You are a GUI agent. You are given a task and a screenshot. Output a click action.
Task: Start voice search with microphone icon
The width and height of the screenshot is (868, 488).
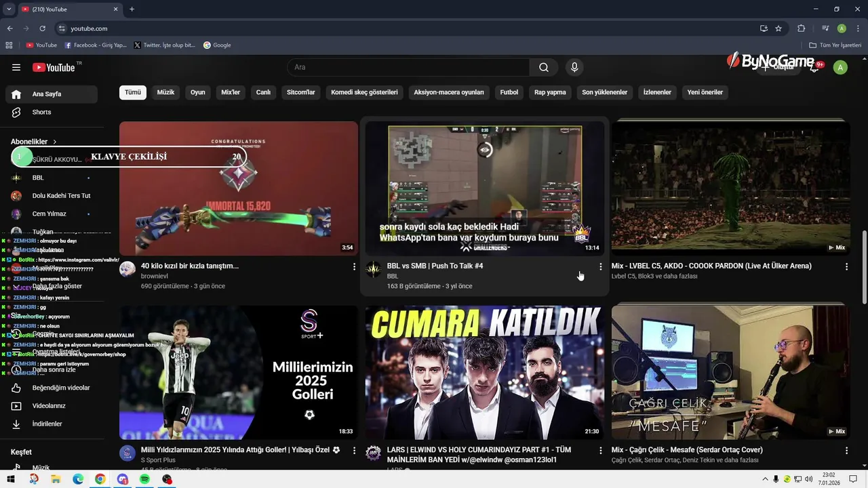tap(574, 67)
